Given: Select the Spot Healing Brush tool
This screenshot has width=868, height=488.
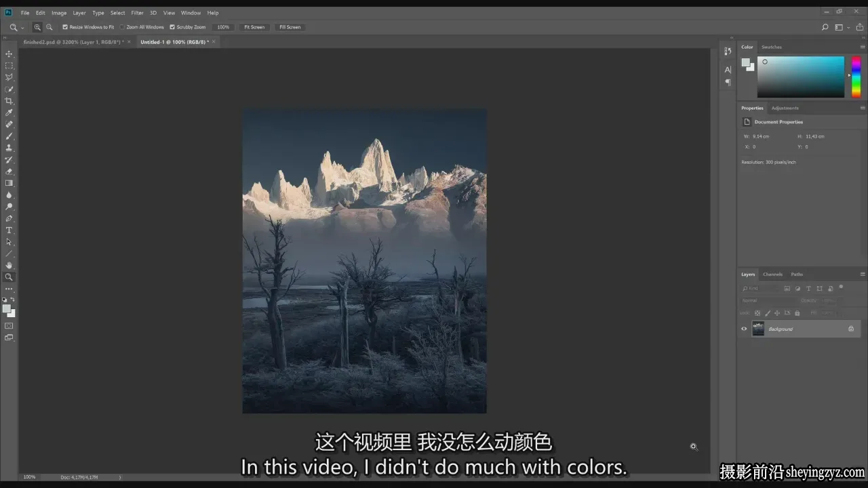Looking at the screenshot, I should pyautogui.click(x=9, y=124).
